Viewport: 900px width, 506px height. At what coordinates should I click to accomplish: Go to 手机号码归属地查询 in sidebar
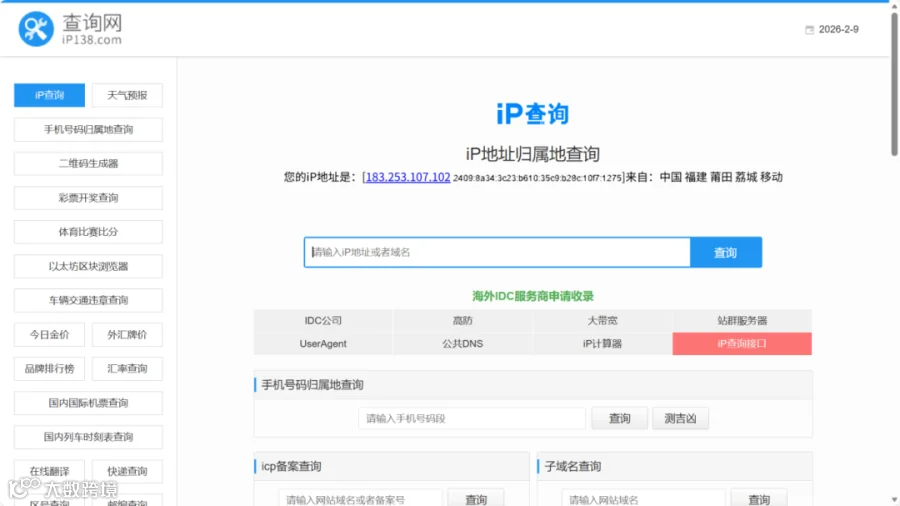coord(88,130)
